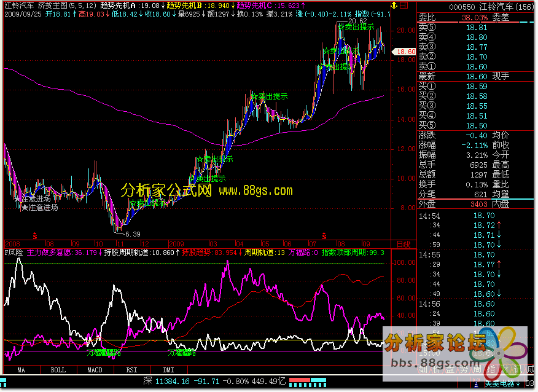Click the F风险 sub-indicator name

point(14,253)
